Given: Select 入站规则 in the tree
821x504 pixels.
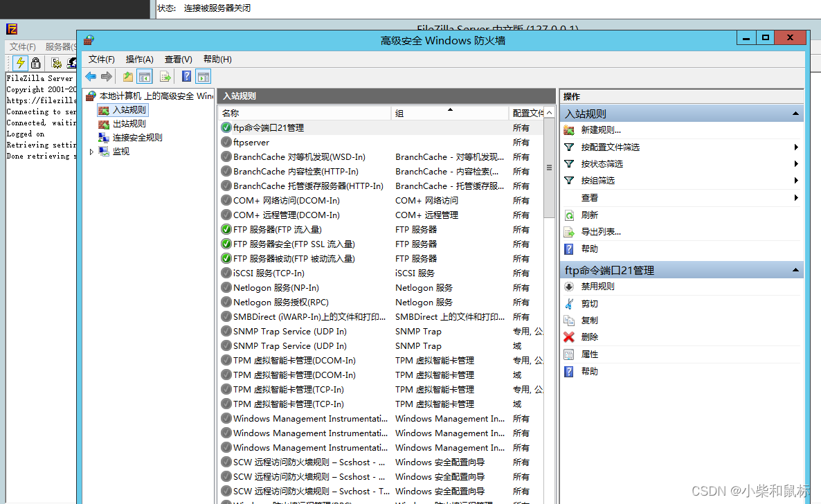Looking at the screenshot, I should (129, 110).
